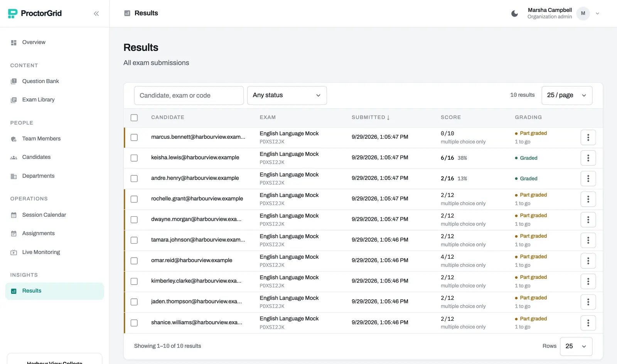This screenshot has width=617, height=364.
Task: Expand the user account menu chevron
Action: coord(597,13)
